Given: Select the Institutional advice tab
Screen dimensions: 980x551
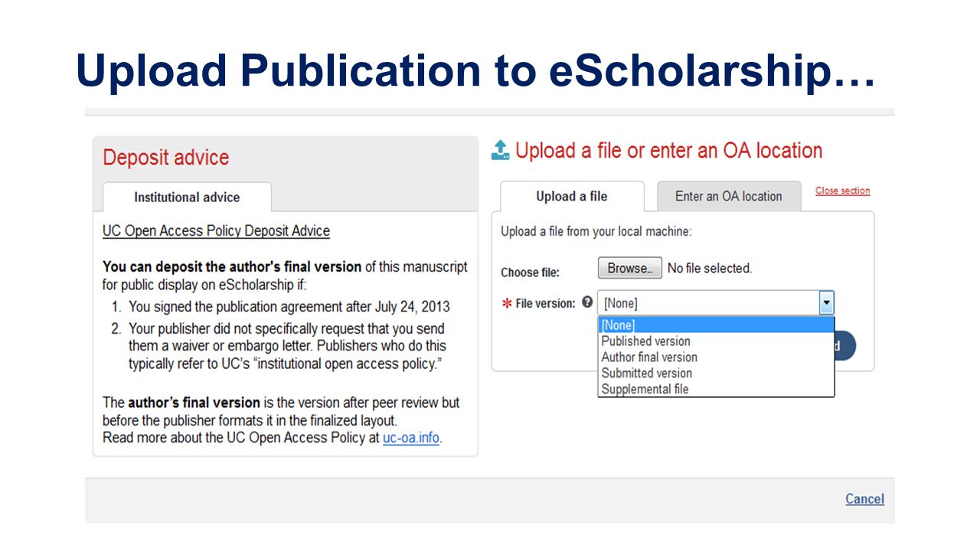Looking at the screenshot, I should 187,197.
